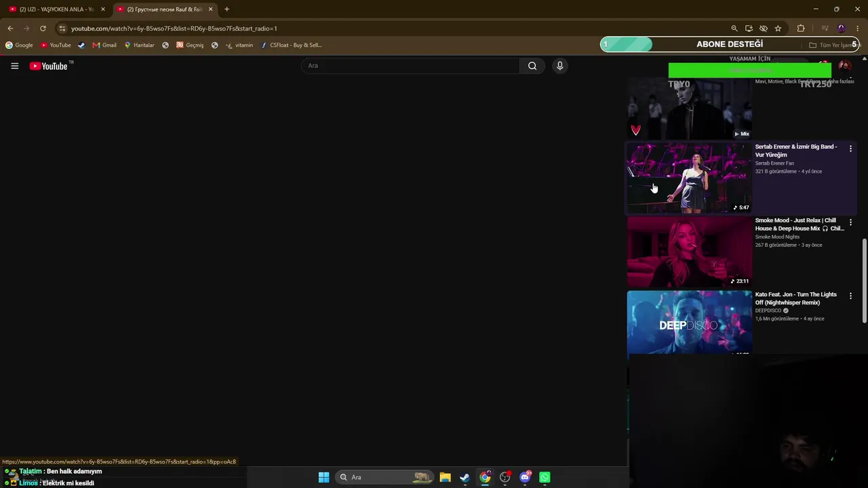Open the YouTube bookmark

point(56,45)
